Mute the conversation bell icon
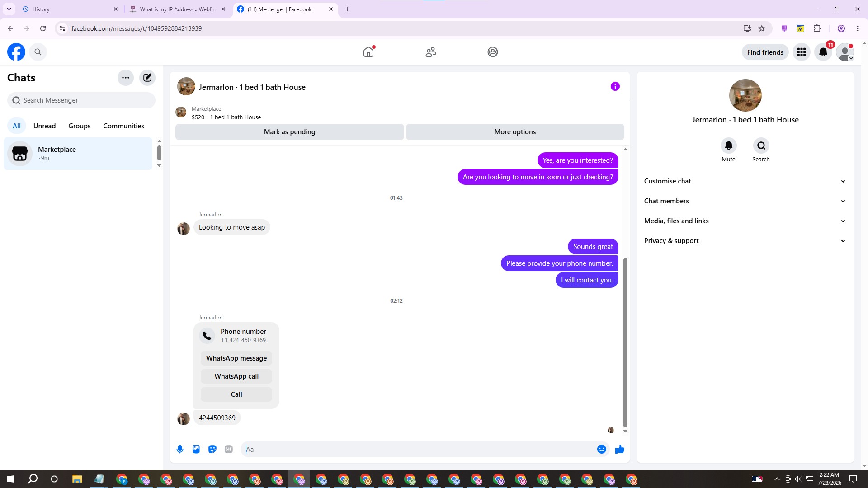 (x=729, y=145)
